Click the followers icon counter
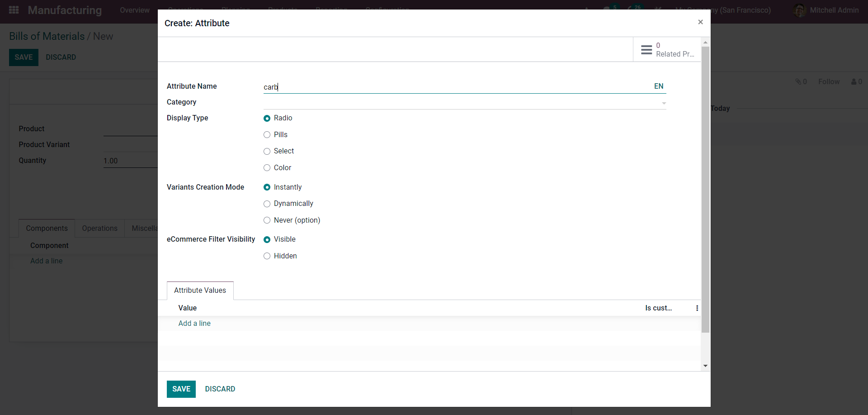The height and width of the screenshot is (415, 868). click(x=857, y=81)
